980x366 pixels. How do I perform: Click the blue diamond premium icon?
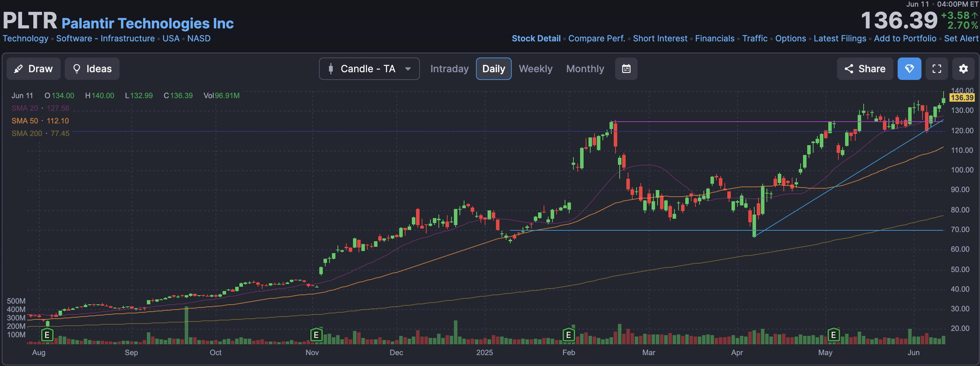click(x=909, y=69)
